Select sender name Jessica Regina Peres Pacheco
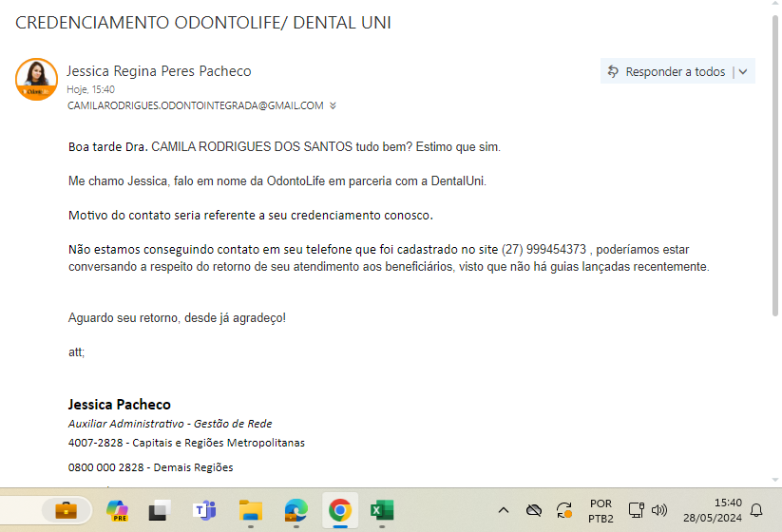The width and height of the screenshot is (782, 532). coord(159,71)
